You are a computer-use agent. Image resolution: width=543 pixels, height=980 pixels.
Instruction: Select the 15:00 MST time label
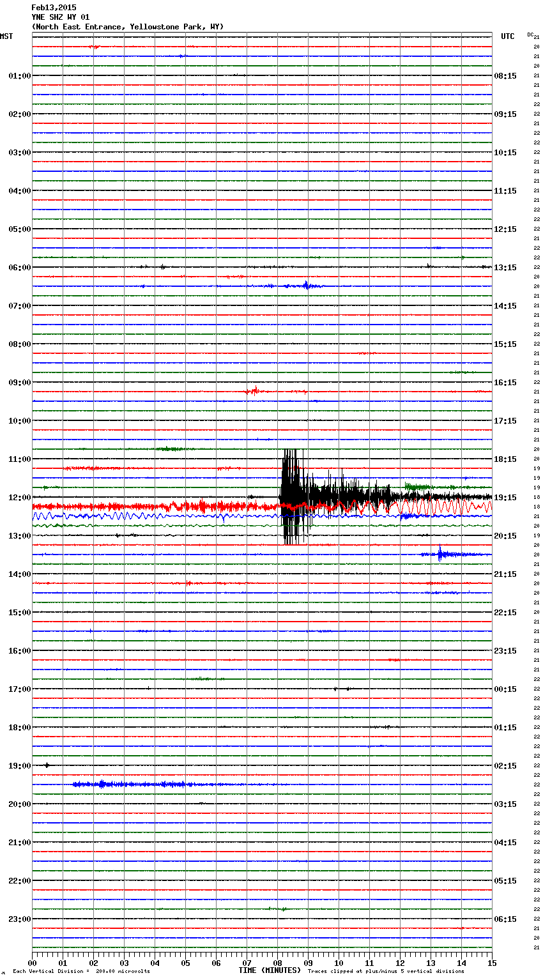click(x=19, y=613)
